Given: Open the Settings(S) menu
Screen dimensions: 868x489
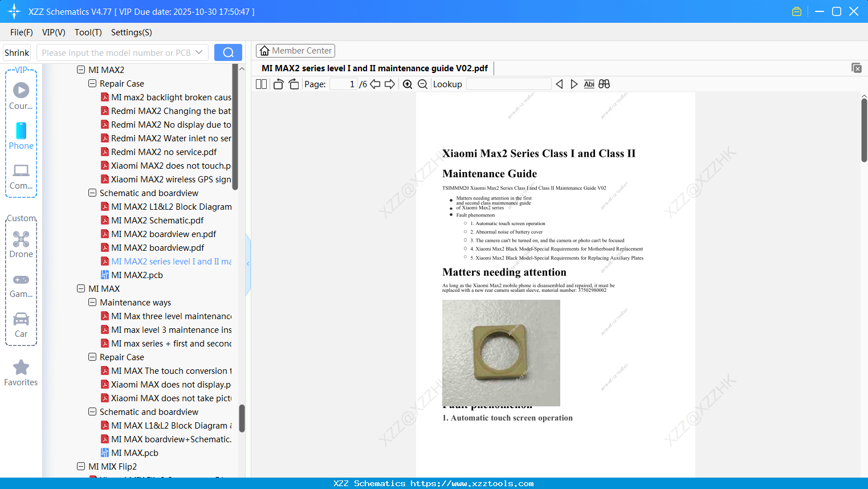Looking at the screenshot, I should point(132,32).
